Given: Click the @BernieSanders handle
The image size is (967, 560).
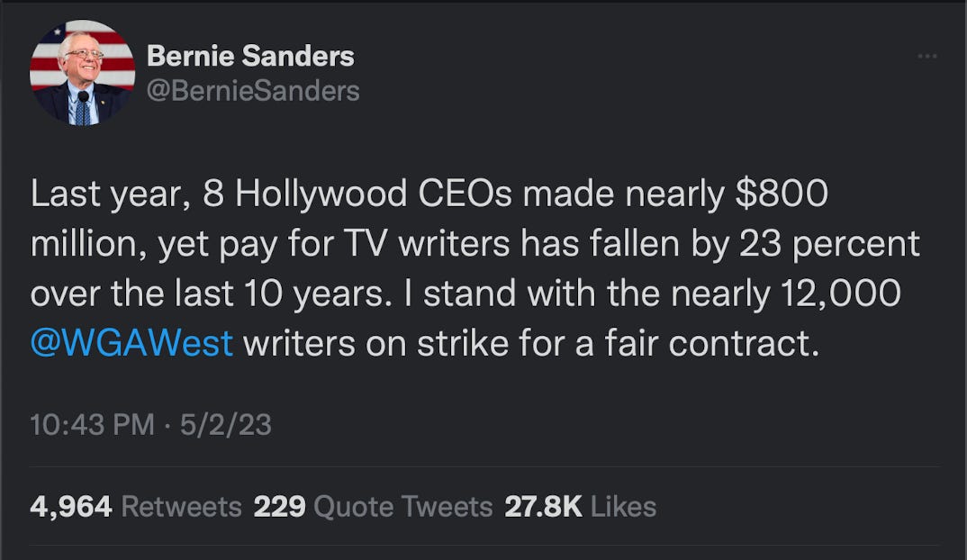Looking at the screenshot, I should pyautogui.click(x=252, y=91).
